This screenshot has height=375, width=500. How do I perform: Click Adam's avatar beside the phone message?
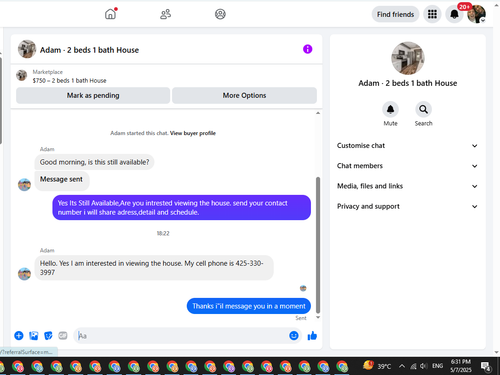pyautogui.click(x=24, y=274)
